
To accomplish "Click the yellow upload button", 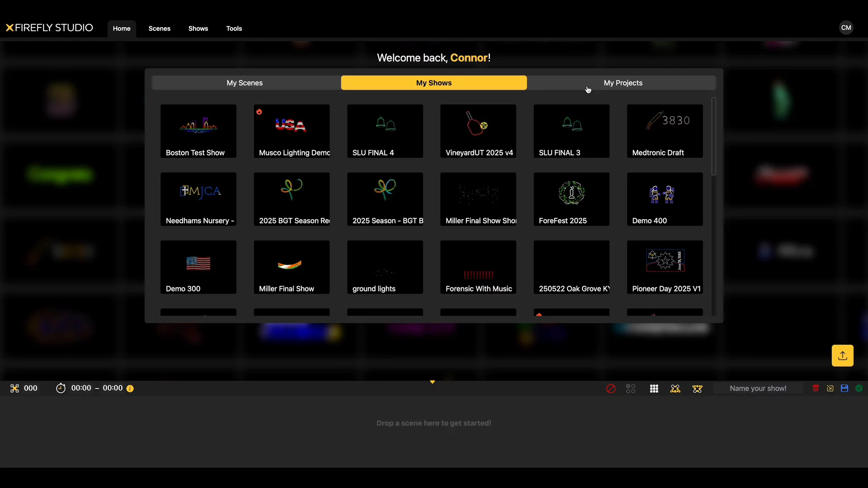I will pos(842,356).
